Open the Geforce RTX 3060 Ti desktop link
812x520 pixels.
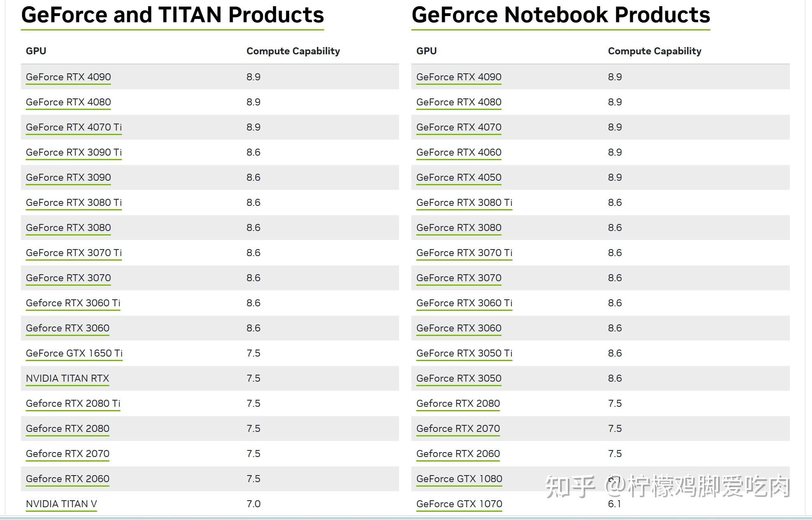(x=73, y=303)
